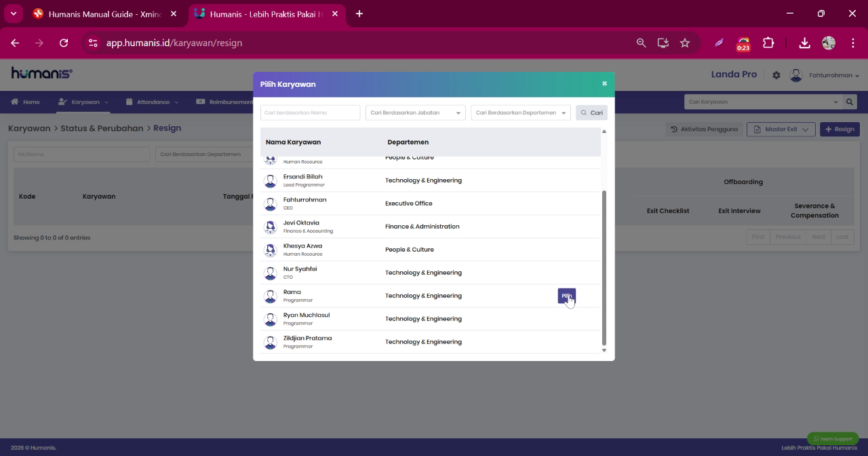Focus the NIK/Nama filter field
The height and width of the screenshot is (456, 868).
pyautogui.click(x=81, y=154)
